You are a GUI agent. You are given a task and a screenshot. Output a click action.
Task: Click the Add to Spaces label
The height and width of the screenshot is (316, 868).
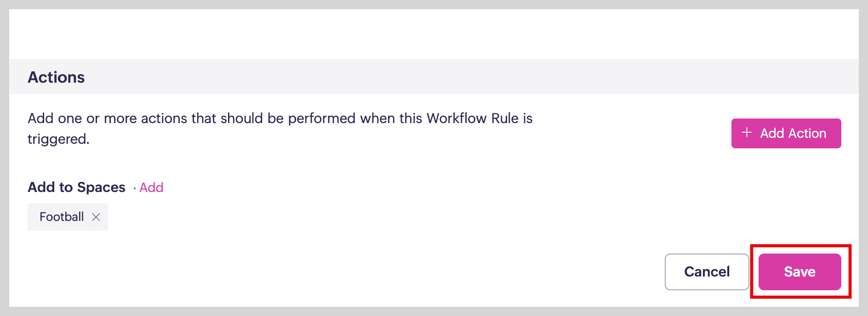(76, 187)
